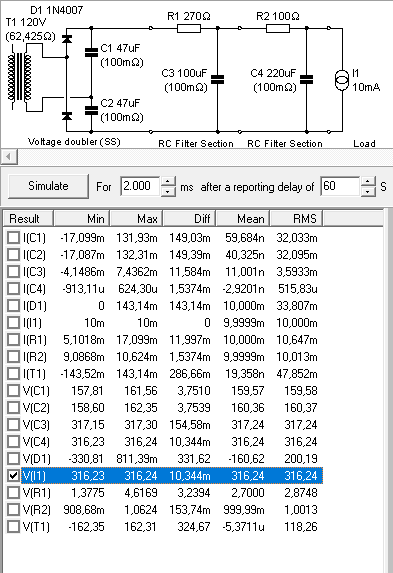Sort by the Mean column header
The width and height of the screenshot is (393, 573).
tap(243, 219)
